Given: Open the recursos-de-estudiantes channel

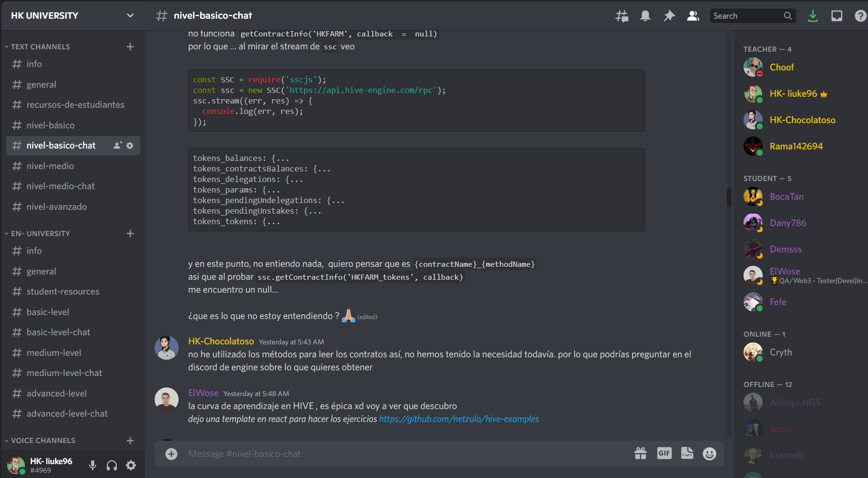Looking at the screenshot, I should pos(73,104).
